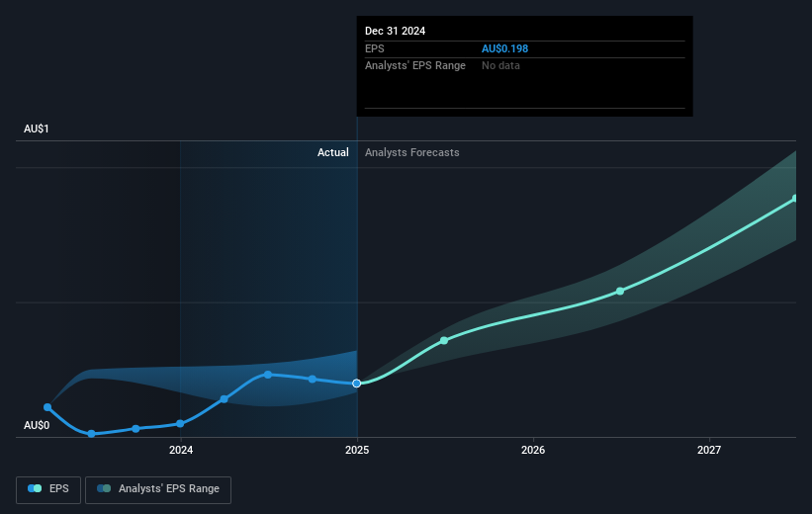Click the AU$0.198 EPS value in tooltip
This screenshot has height=514, width=812.
(505, 48)
